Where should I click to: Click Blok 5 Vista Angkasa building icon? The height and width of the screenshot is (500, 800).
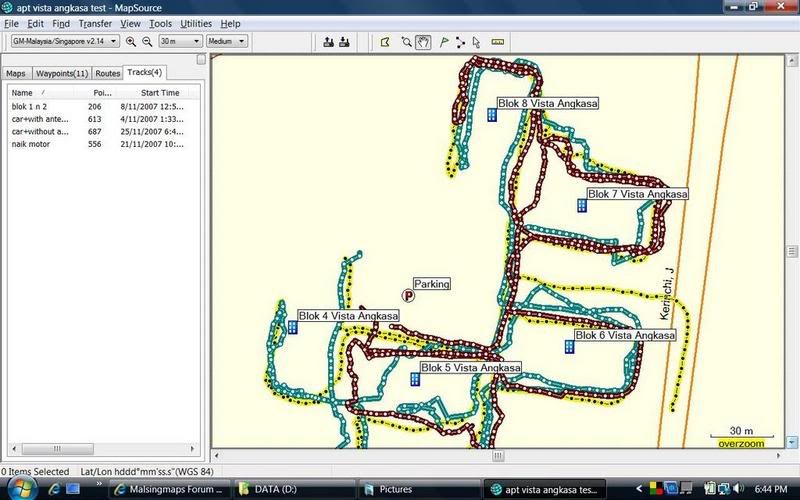coord(415,379)
